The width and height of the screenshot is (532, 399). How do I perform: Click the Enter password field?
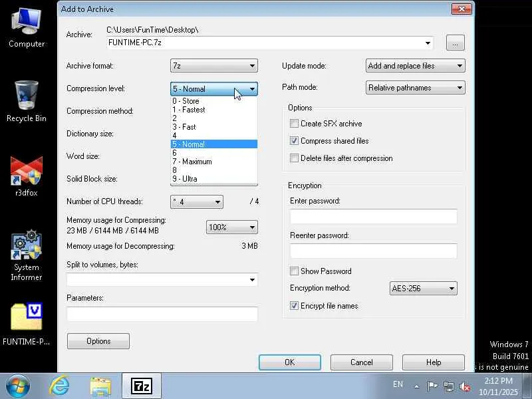[x=374, y=217]
